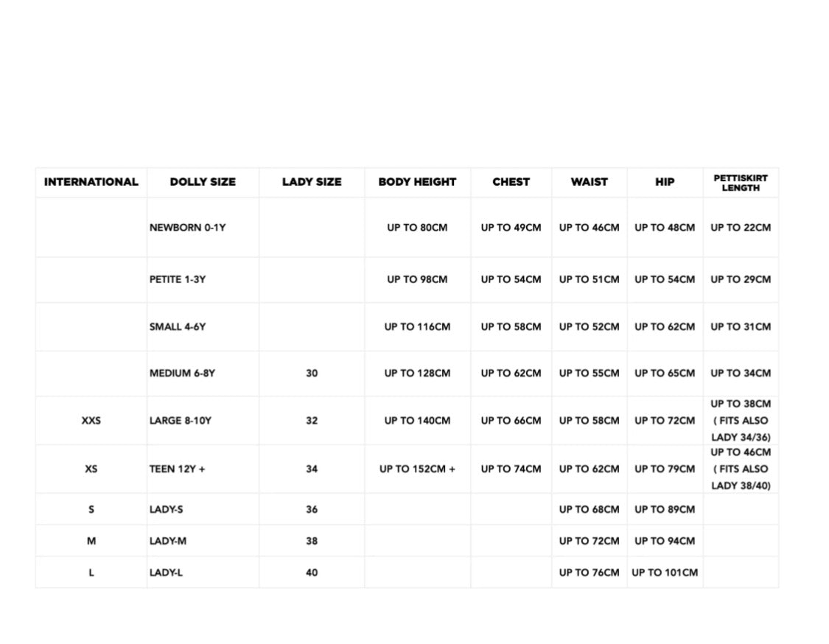Select the LADY SIZE header cell

(312, 182)
